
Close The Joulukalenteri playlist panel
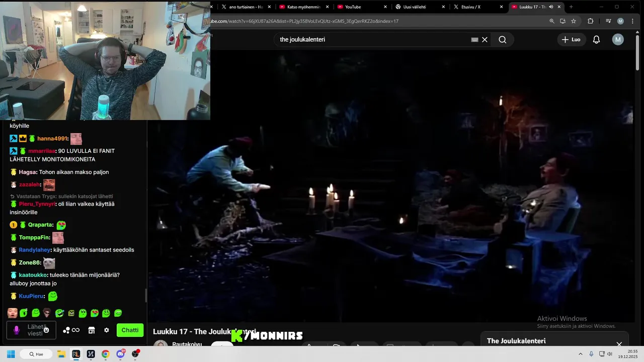619,344
